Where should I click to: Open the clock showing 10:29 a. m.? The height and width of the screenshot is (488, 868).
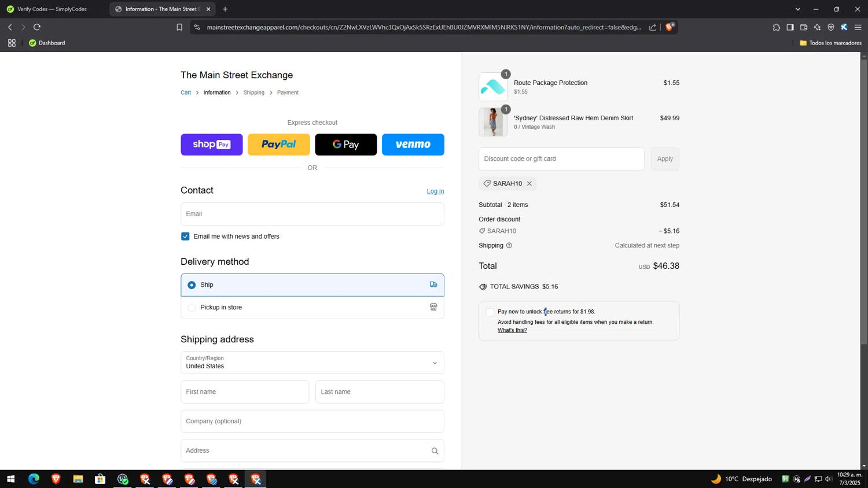tap(850, 479)
